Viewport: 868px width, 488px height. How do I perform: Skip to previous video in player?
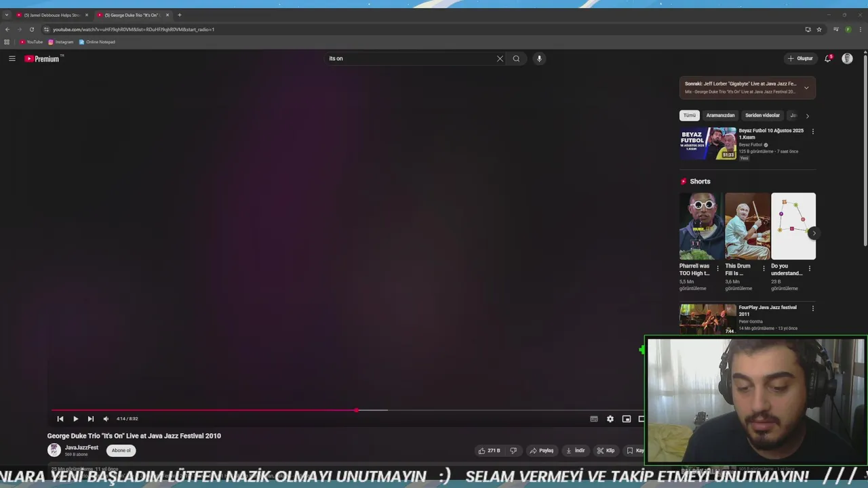(x=60, y=419)
